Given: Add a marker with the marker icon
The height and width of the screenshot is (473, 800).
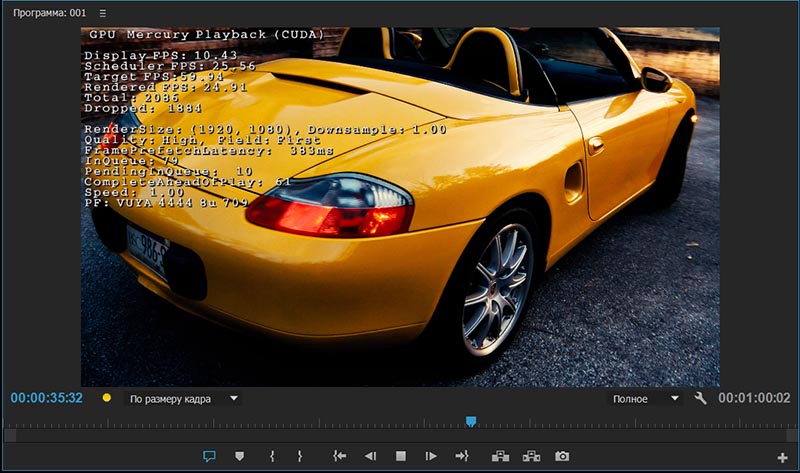Looking at the screenshot, I should pyautogui.click(x=239, y=456).
